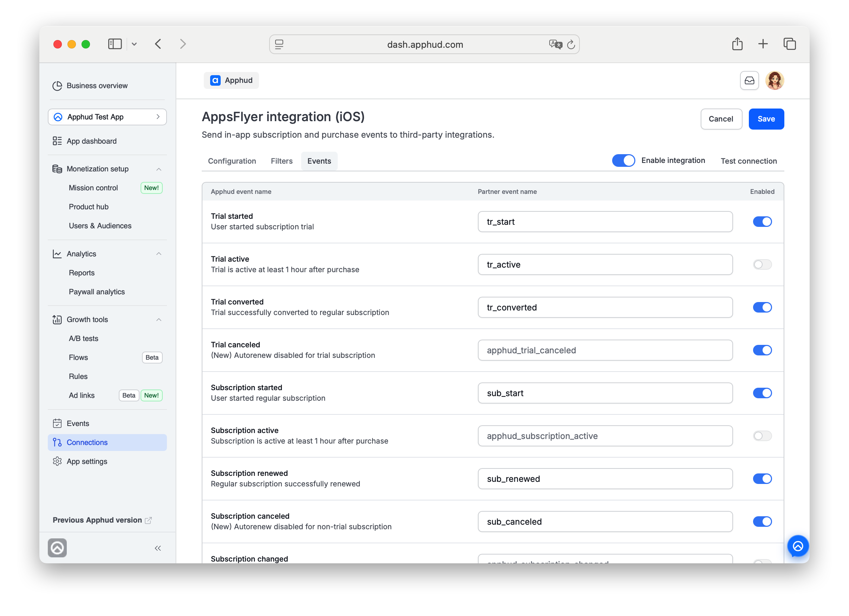Click the page settings icon in address bar

click(x=279, y=45)
